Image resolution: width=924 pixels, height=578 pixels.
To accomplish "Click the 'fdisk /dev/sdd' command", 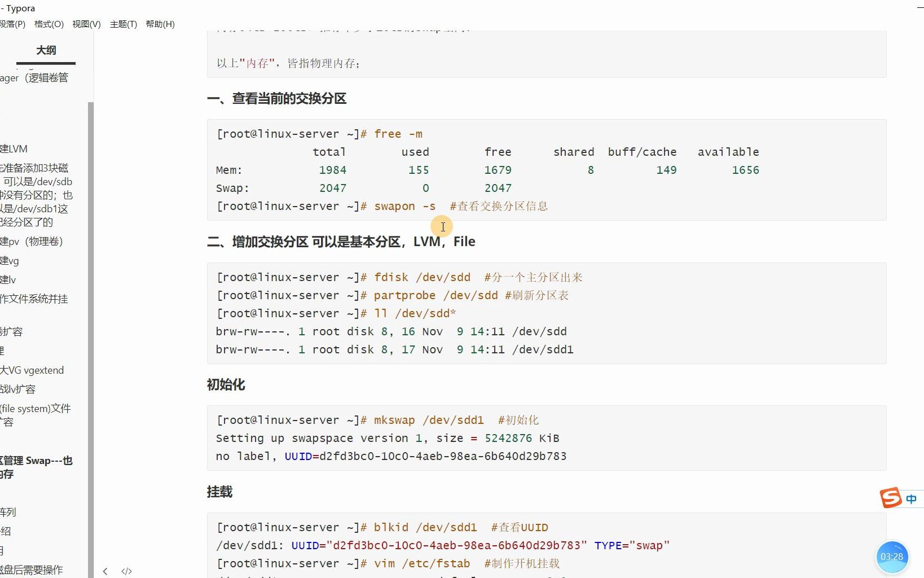I will click(422, 277).
